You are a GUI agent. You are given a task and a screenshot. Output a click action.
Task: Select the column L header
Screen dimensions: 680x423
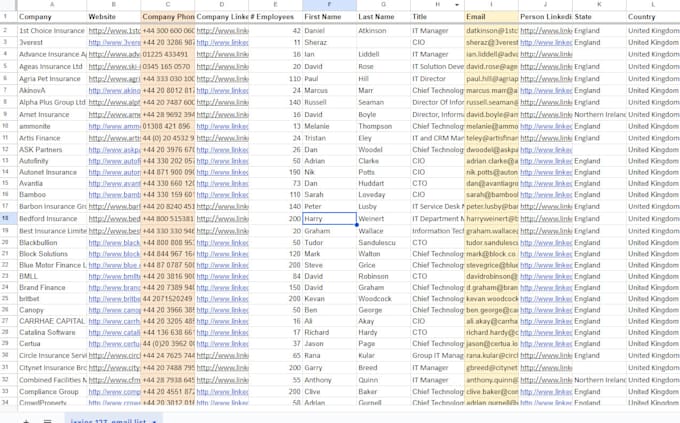point(653,5)
